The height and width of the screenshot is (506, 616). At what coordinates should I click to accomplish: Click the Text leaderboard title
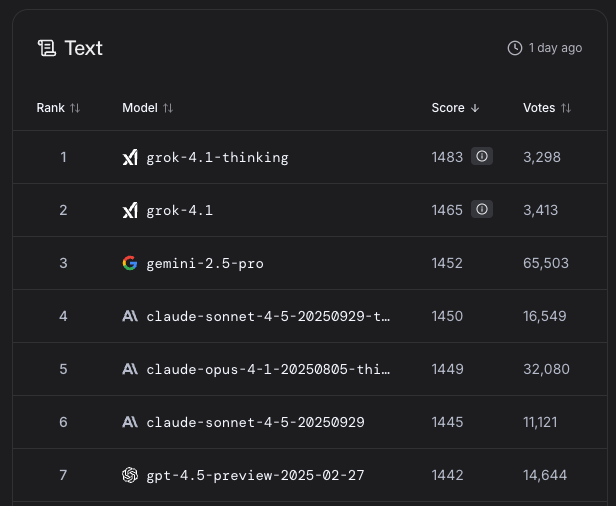[x=84, y=48]
